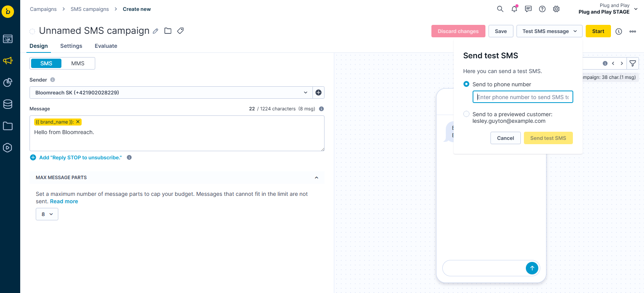644x293 pixels.
Task: Add new sender with plus icon
Action: tap(318, 92)
